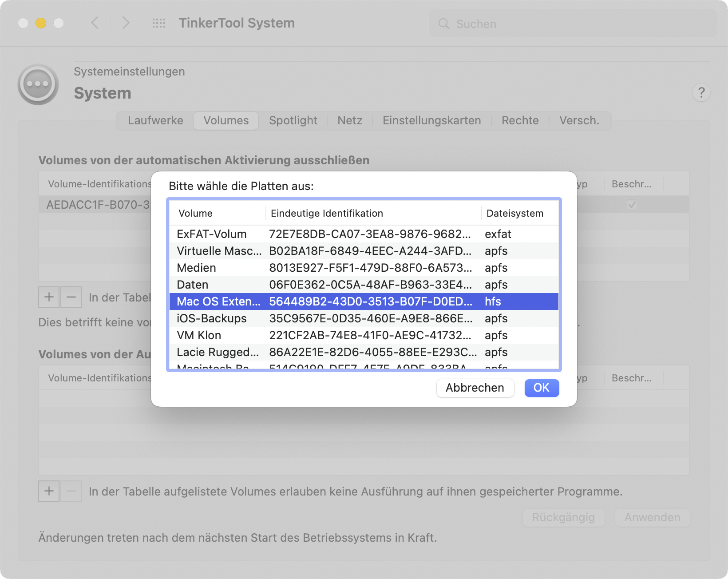Click the exfat file system cell
The image size is (728, 579).
(x=498, y=234)
